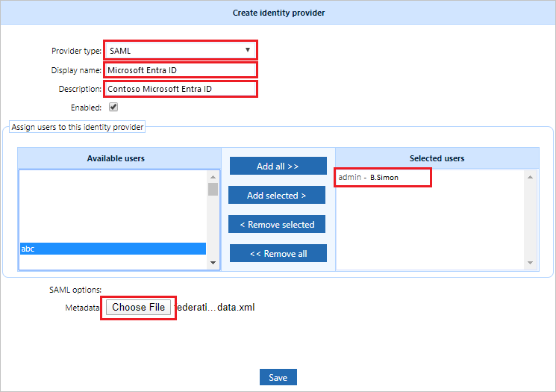Click the Display name input field
Screen dimensions: 556x392
coord(181,70)
